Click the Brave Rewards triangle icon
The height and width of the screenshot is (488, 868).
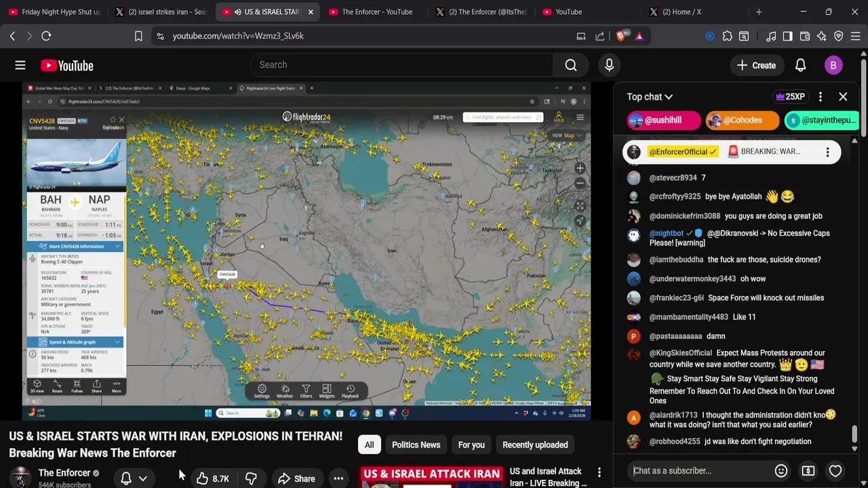pos(639,36)
